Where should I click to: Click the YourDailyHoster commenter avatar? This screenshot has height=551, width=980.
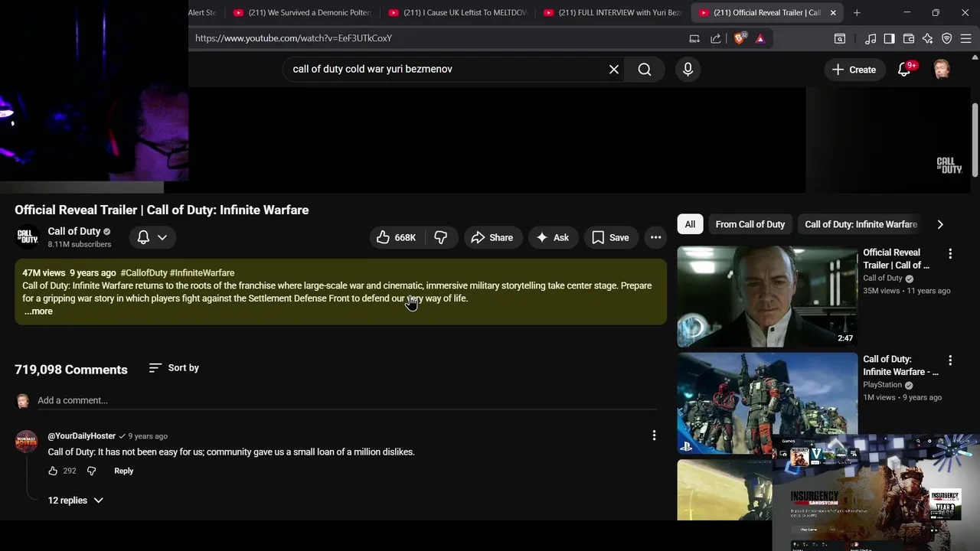pyautogui.click(x=26, y=442)
